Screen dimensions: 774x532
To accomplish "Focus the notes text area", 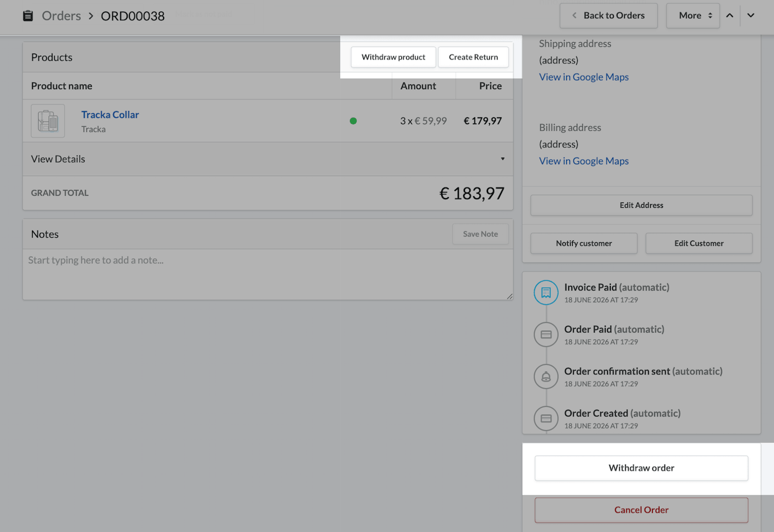I will (x=268, y=274).
